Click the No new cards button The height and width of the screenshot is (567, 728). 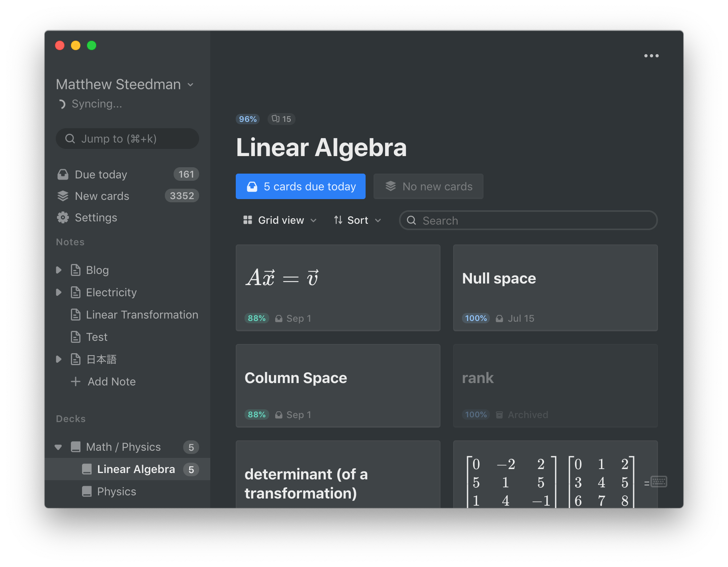(429, 186)
